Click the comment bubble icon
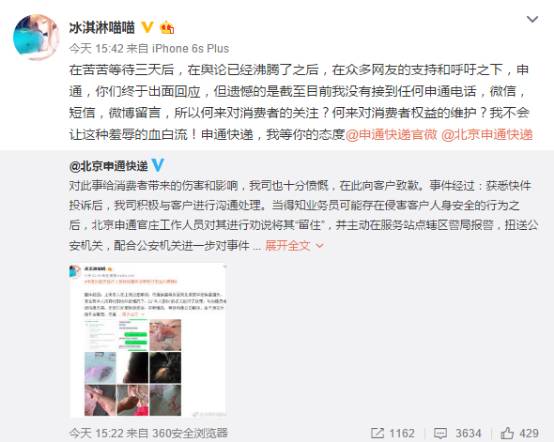This screenshot has width=554, height=442. (x=441, y=433)
